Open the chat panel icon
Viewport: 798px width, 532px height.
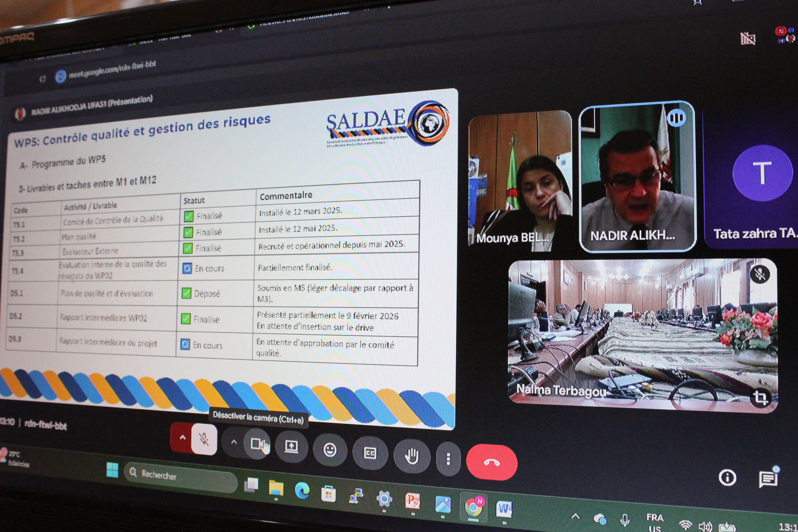coord(768,479)
